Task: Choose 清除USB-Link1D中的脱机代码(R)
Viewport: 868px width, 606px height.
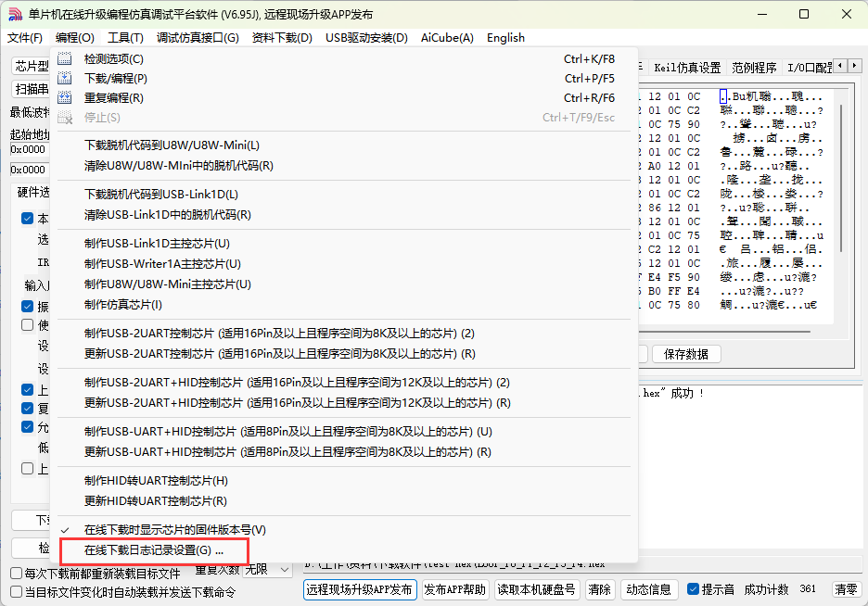Action: (x=344, y=215)
